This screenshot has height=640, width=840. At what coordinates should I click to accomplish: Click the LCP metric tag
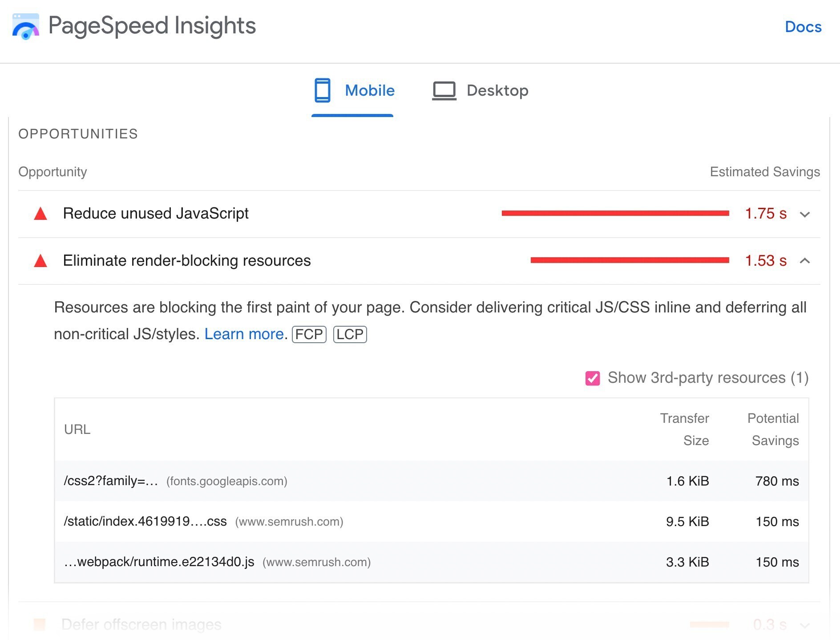350,334
